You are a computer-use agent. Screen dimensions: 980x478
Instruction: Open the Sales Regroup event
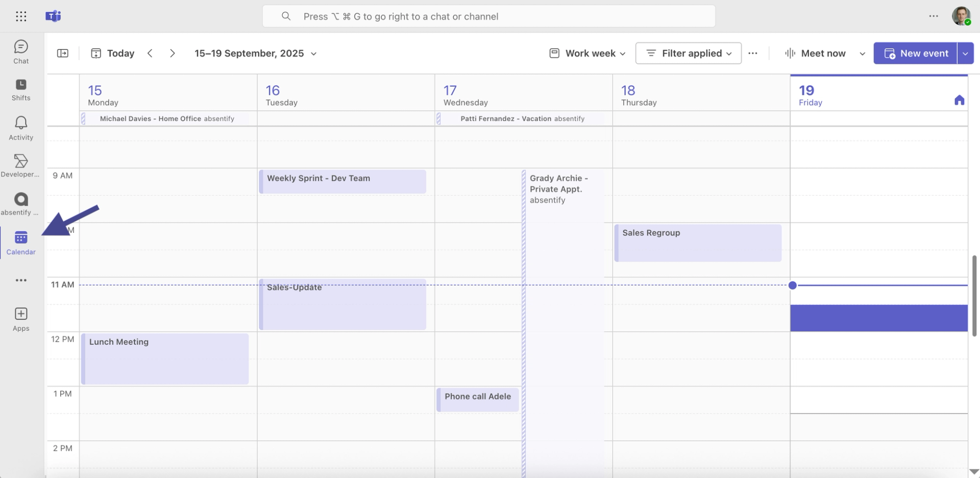pyautogui.click(x=698, y=243)
